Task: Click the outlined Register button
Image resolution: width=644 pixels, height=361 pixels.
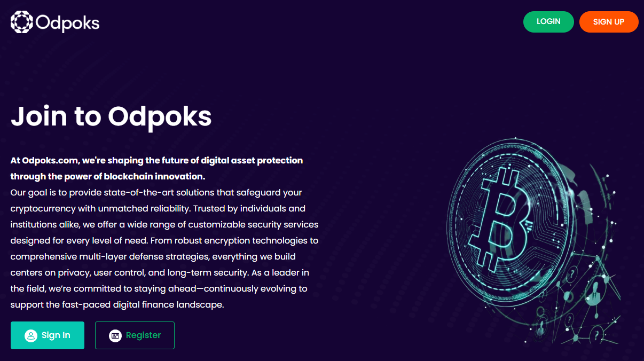Action: pos(135,335)
